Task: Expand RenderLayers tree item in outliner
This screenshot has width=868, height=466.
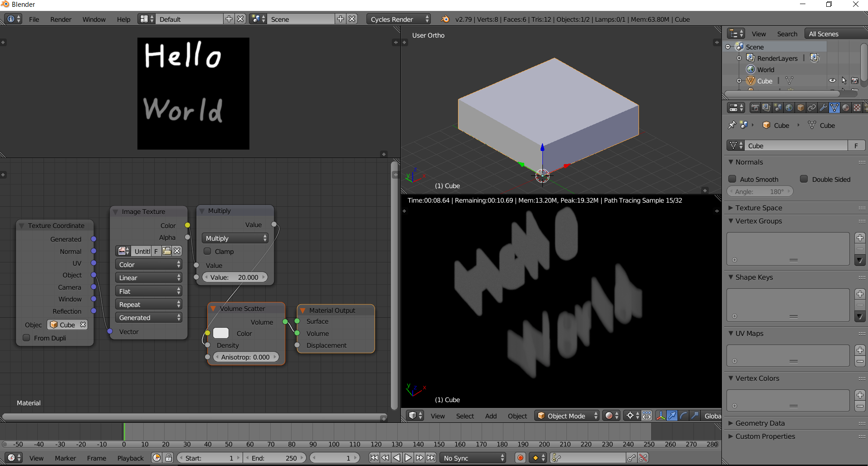Action: pos(739,58)
